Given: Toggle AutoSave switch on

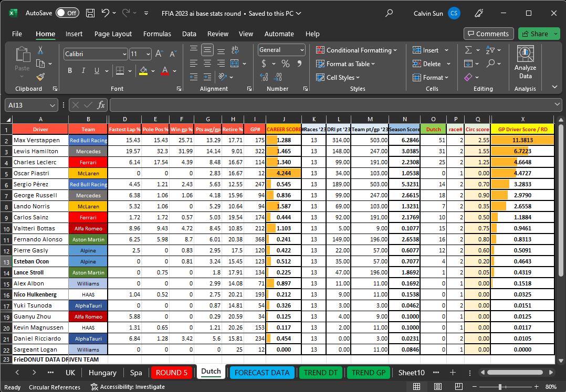Looking at the screenshot, I should pyautogui.click(x=67, y=13).
